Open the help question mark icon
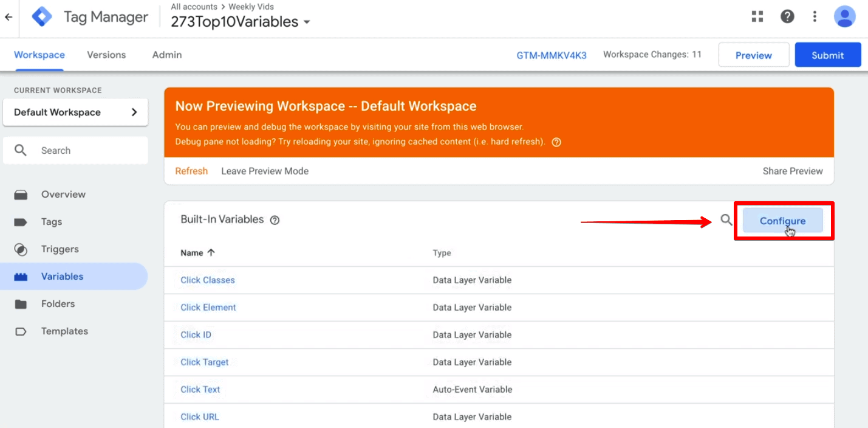 pyautogui.click(x=787, y=16)
